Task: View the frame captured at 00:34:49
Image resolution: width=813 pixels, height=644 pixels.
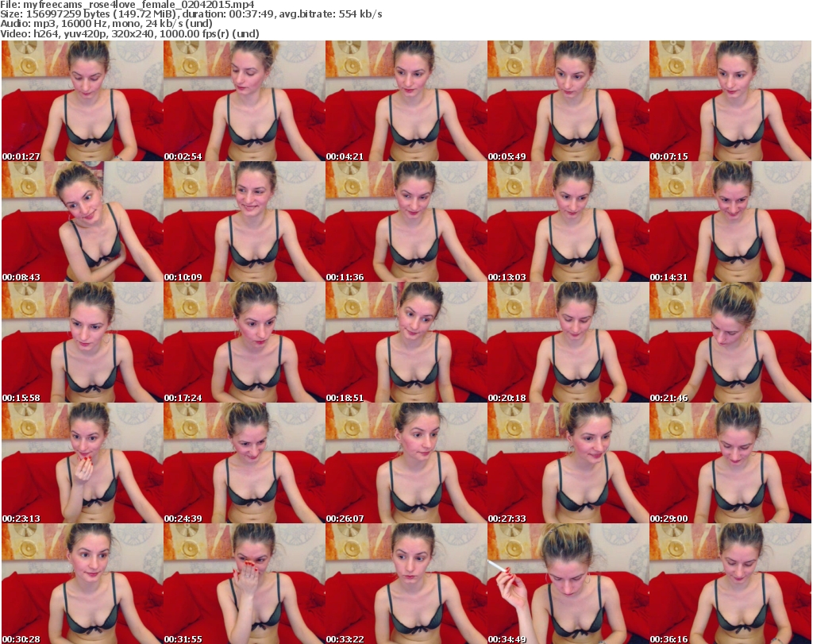Action: 568,584
